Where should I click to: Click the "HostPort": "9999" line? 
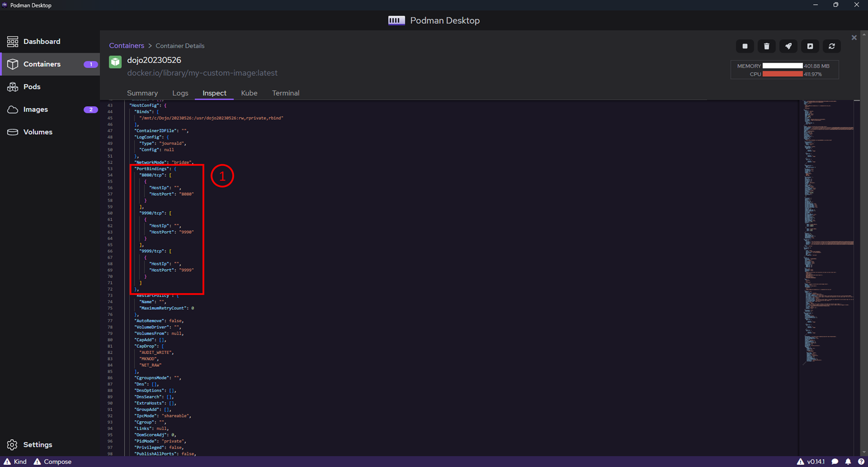point(171,270)
